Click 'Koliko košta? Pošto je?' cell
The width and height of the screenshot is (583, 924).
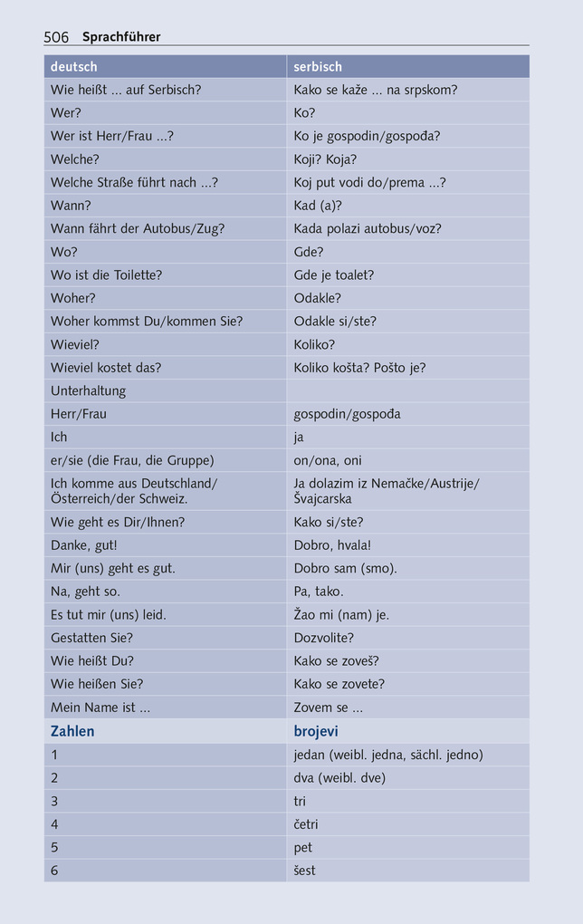pyautogui.click(x=359, y=368)
